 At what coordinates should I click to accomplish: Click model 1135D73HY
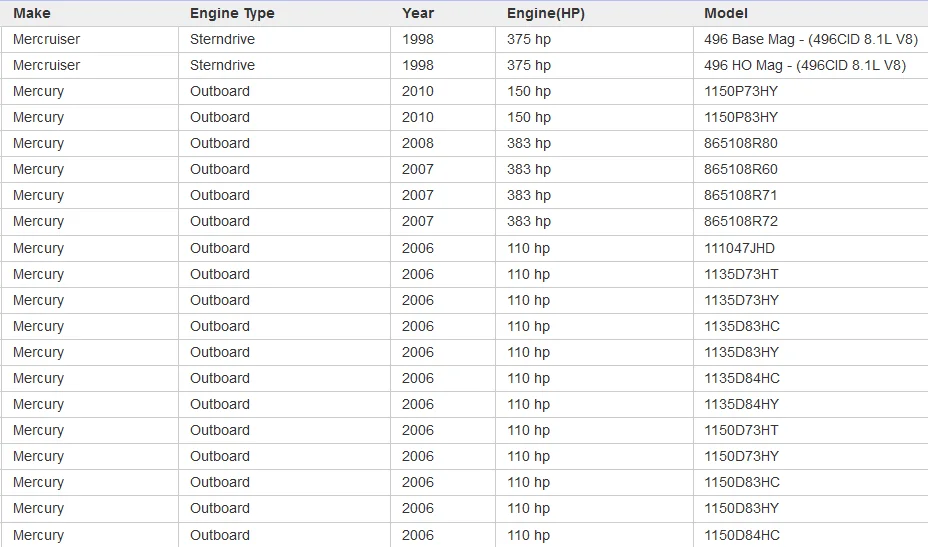click(x=742, y=300)
